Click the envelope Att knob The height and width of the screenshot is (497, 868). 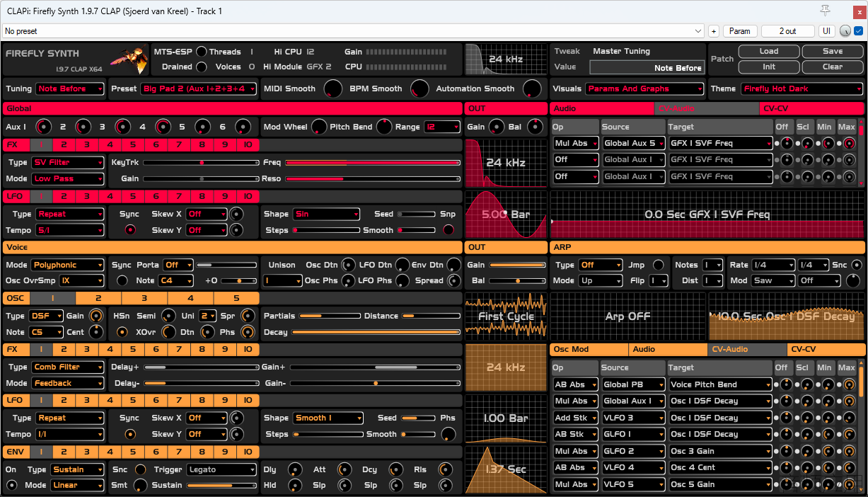(344, 469)
